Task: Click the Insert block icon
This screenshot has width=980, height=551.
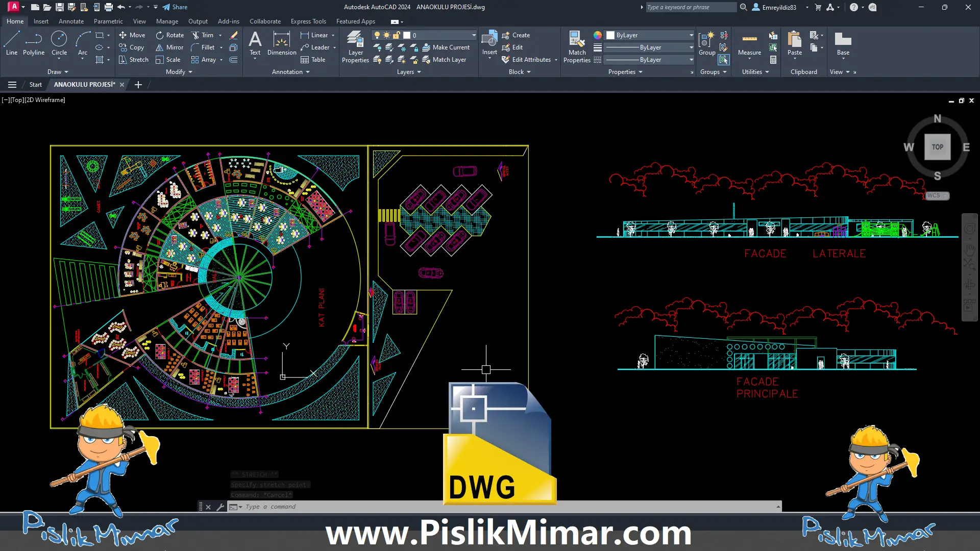Action: click(489, 40)
